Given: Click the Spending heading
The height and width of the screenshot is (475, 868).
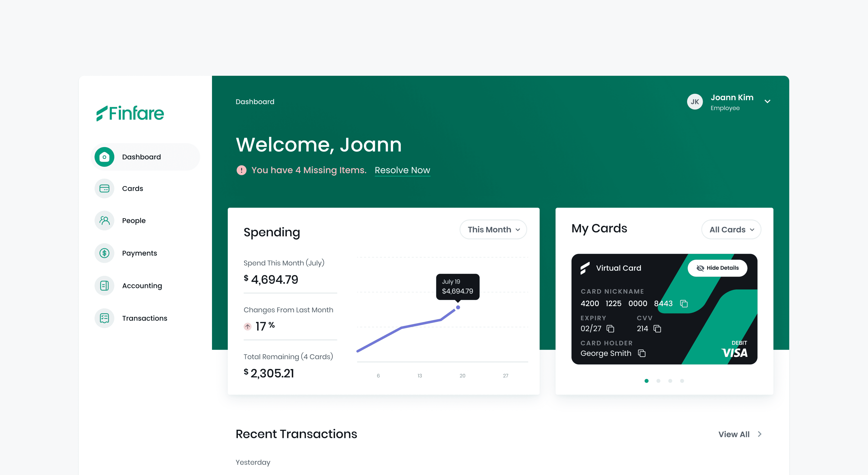Looking at the screenshot, I should (272, 232).
